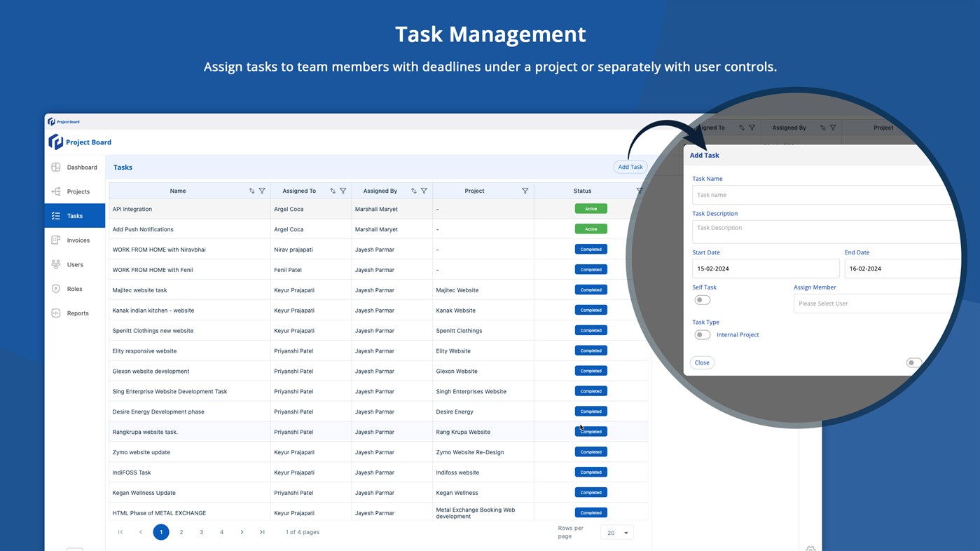Click the Reports sidebar icon
The image size is (980, 551).
pyautogui.click(x=56, y=313)
